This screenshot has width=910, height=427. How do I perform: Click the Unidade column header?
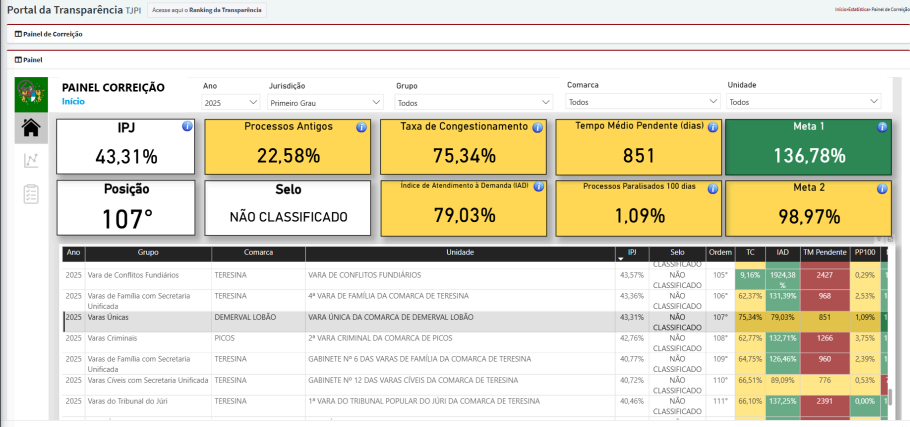point(460,253)
